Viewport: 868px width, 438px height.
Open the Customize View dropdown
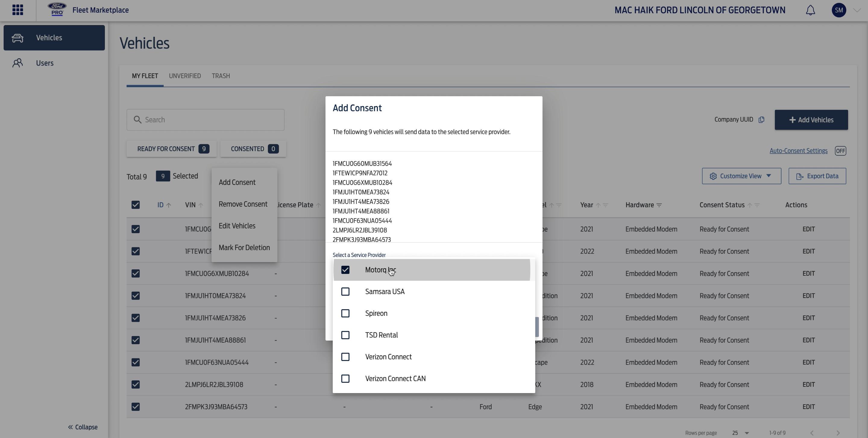pos(741,176)
